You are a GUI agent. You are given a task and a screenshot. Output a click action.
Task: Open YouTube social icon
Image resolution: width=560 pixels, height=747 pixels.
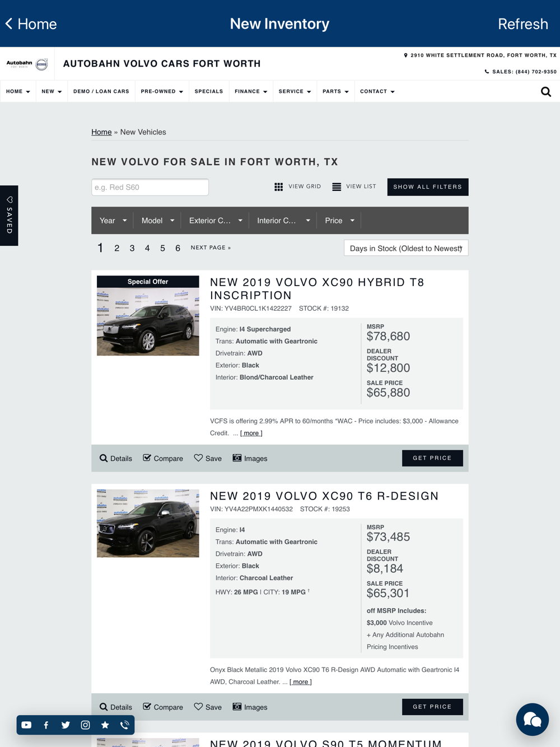click(x=26, y=725)
